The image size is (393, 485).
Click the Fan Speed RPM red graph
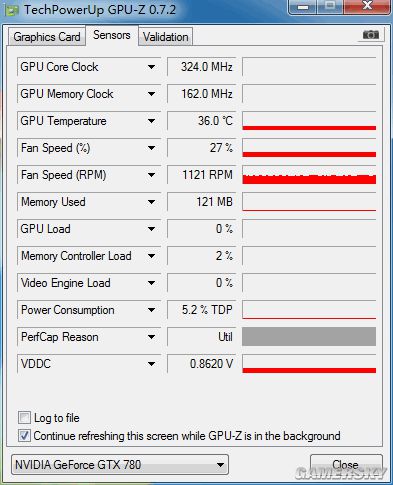[x=309, y=175]
